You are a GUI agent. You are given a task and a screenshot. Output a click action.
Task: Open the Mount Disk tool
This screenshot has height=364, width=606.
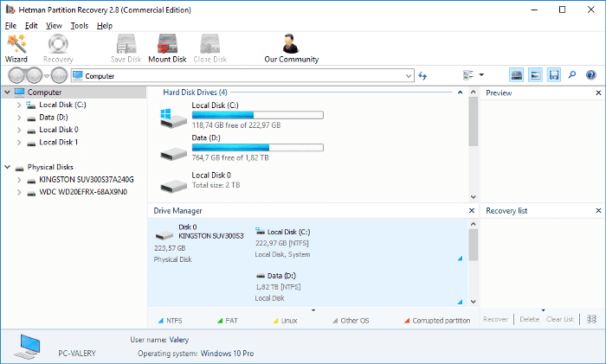pyautogui.click(x=167, y=48)
